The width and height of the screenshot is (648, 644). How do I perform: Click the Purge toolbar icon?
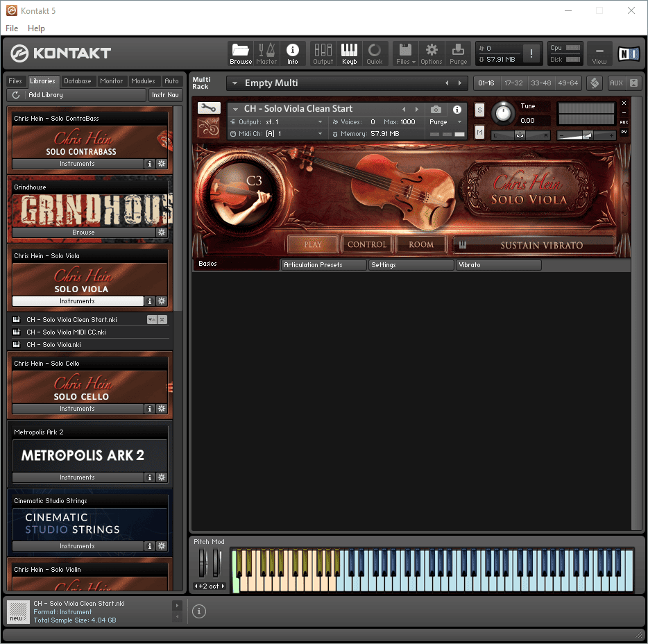(458, 53)
